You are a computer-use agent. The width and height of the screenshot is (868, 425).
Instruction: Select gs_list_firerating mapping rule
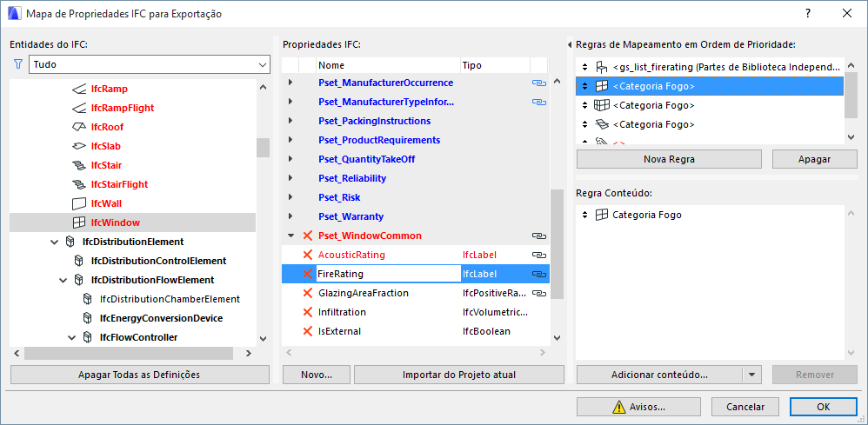726,67
